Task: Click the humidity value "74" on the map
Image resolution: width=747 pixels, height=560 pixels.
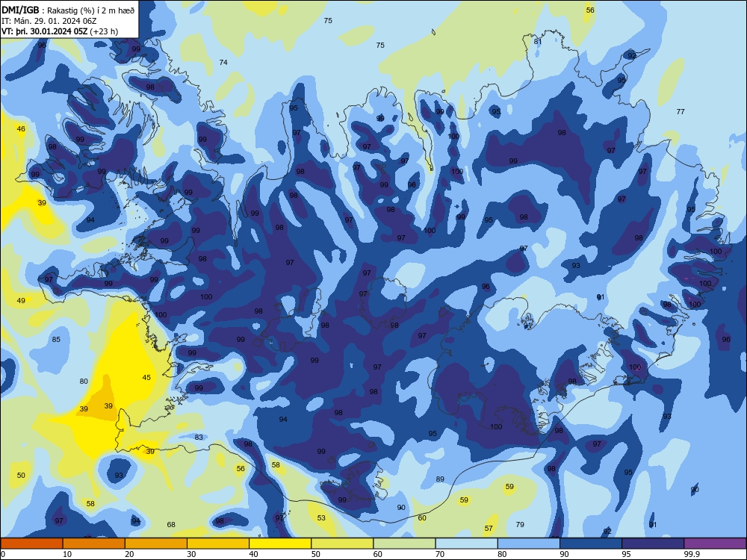Action: [223, 63]
